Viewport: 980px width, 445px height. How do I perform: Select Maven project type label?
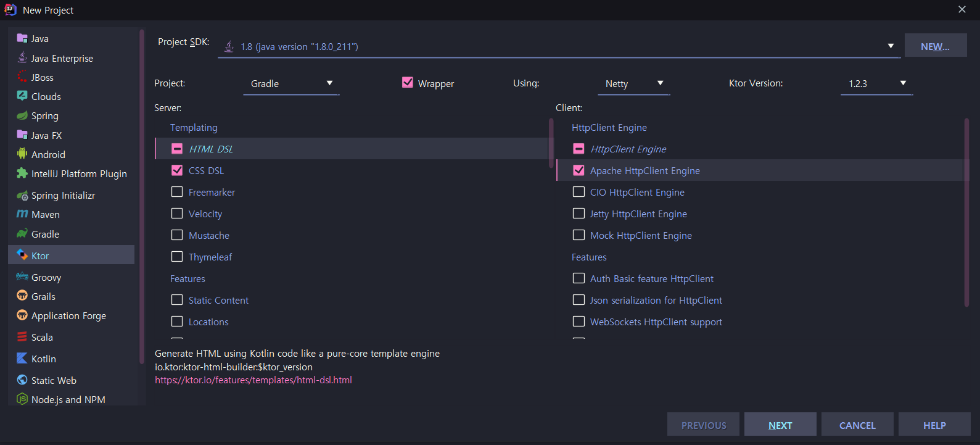tap(46, 215)
